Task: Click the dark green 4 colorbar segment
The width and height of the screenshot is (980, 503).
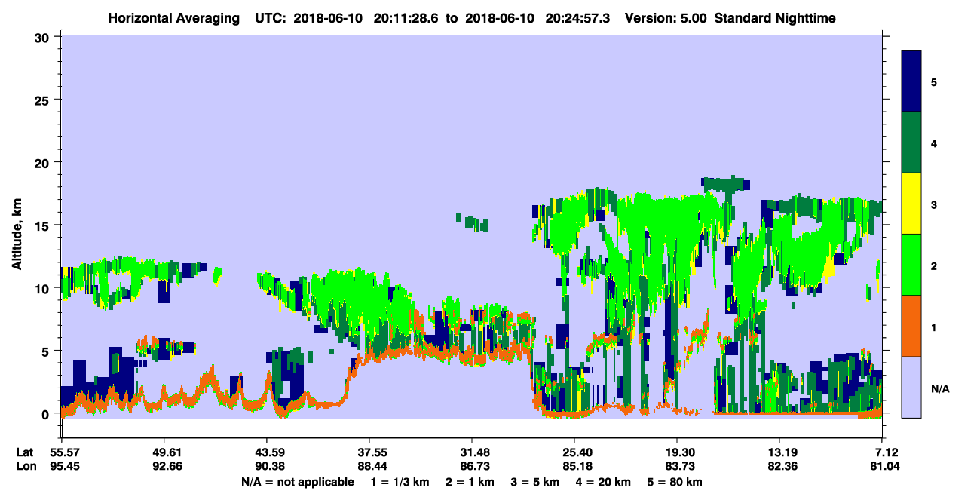Action: [x=911, y=143]
